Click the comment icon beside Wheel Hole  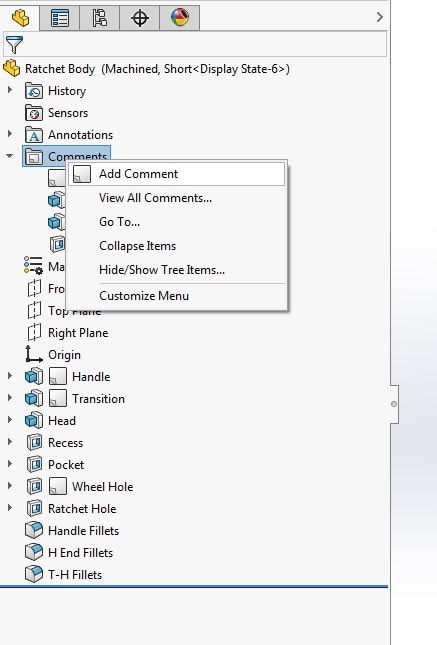pyautogui.click(x=58, y=486)
